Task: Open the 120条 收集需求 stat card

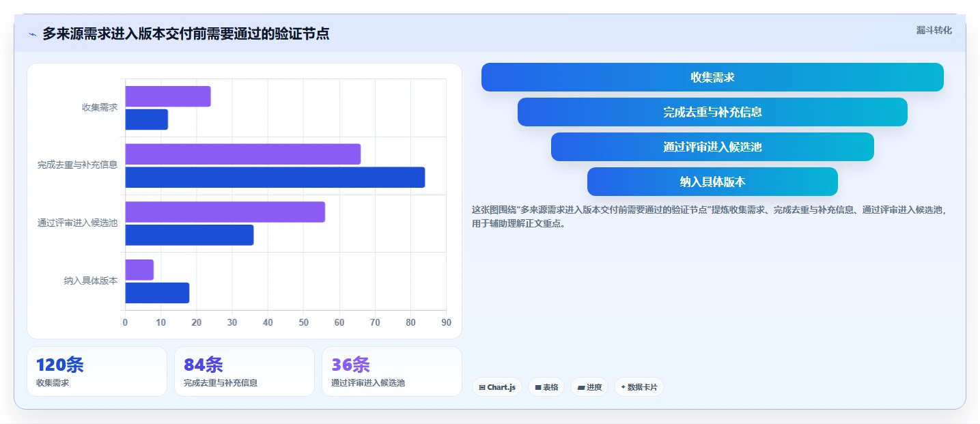Action: [x=97, y=371]
